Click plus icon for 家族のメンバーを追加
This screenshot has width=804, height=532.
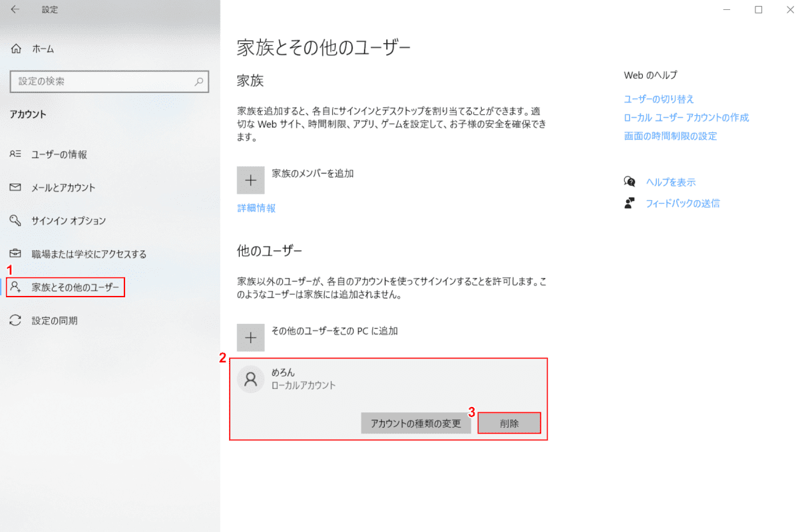pos(251,180)
